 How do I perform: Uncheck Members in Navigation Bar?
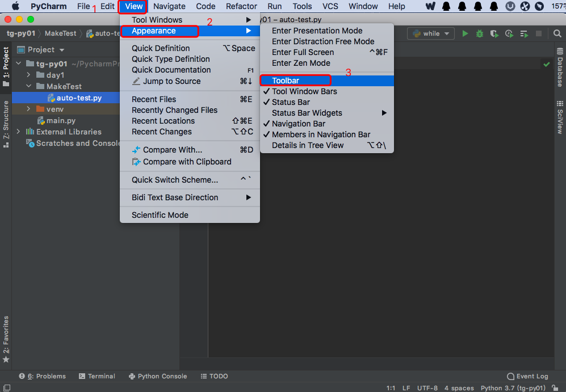click(x=326, y=134)
